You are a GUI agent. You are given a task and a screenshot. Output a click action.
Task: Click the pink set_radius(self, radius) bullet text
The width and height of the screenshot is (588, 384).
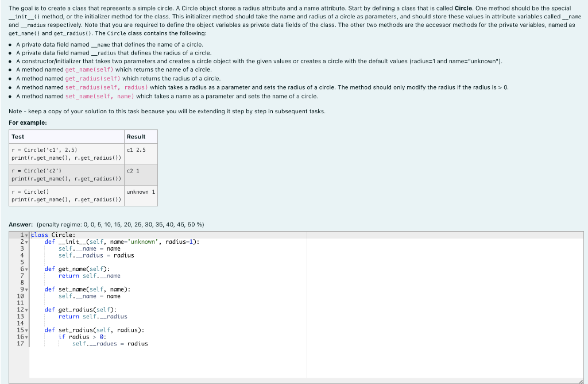(x=106, y=87)
